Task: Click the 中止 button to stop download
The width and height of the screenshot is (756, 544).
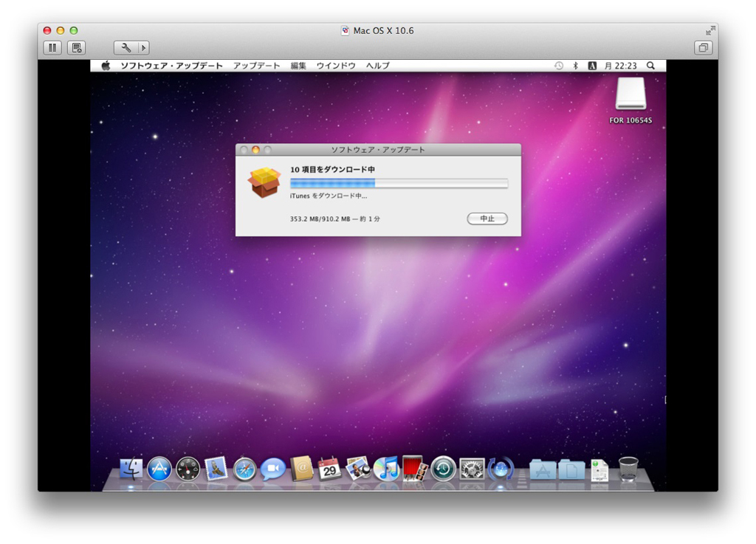Action: pos(487,218)
